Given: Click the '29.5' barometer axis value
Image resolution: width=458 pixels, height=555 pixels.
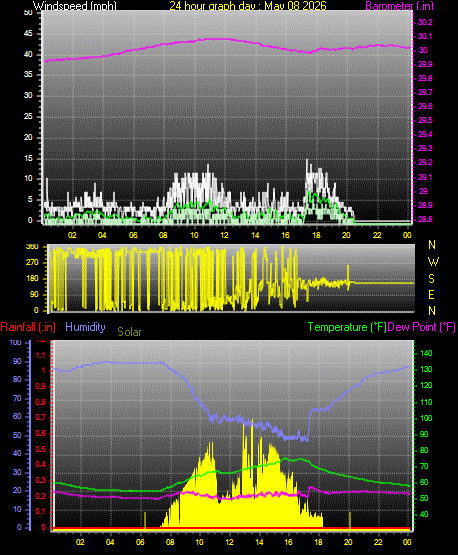Looking at the screenshot, I should click(x=425, y=120).
